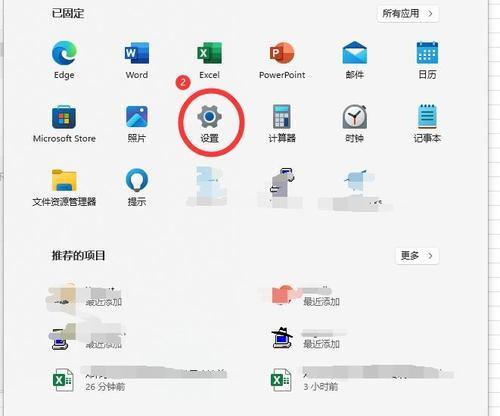Show 更多 recommended items
Screen dimensions: 500x416
click(x=417, y=256)
